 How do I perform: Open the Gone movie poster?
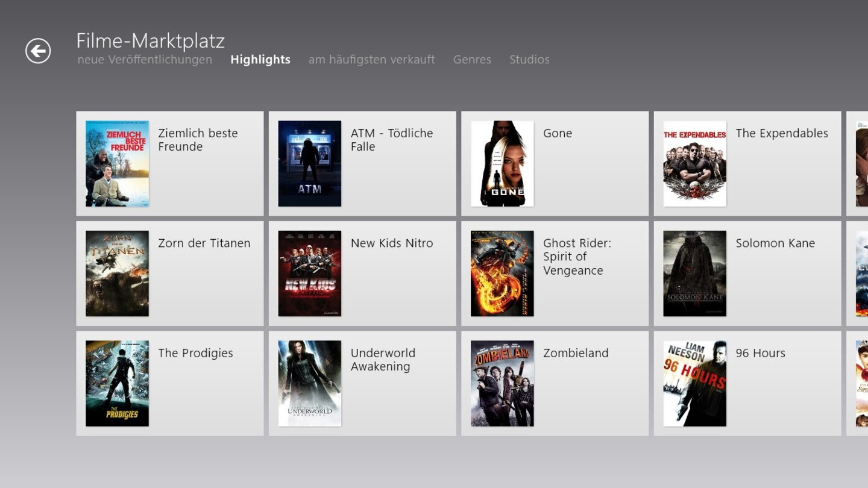click(x=502, y=164)
